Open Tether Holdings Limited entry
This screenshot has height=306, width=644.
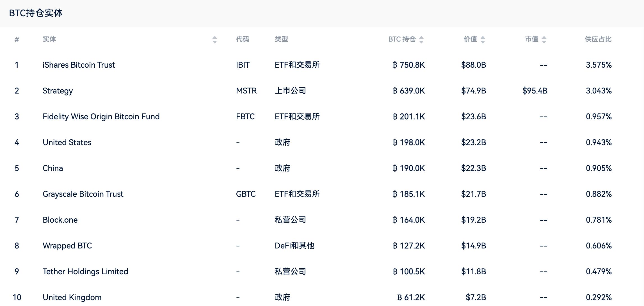[x=85, y=271]
